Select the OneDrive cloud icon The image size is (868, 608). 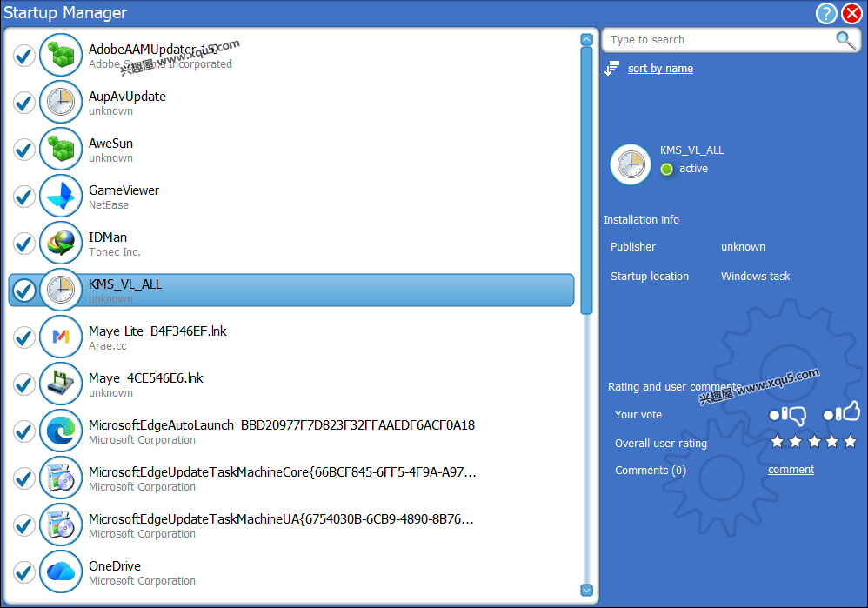click(x=59, y=571)
